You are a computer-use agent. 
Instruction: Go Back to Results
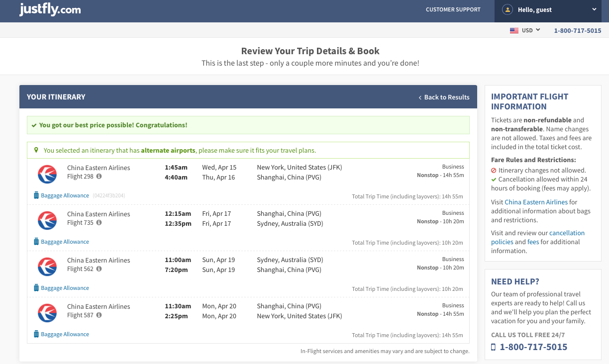[444, 97]
